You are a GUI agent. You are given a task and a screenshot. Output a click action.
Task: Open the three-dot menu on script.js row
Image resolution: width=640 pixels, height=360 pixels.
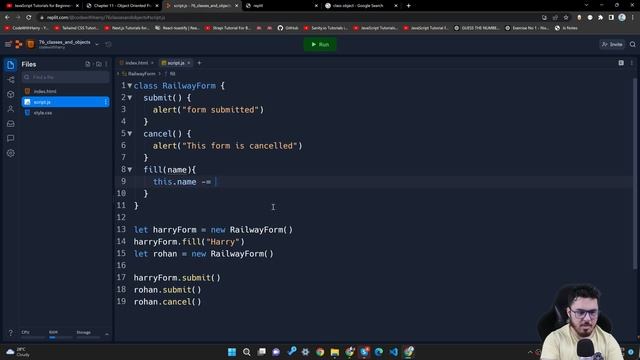[106, 102]
